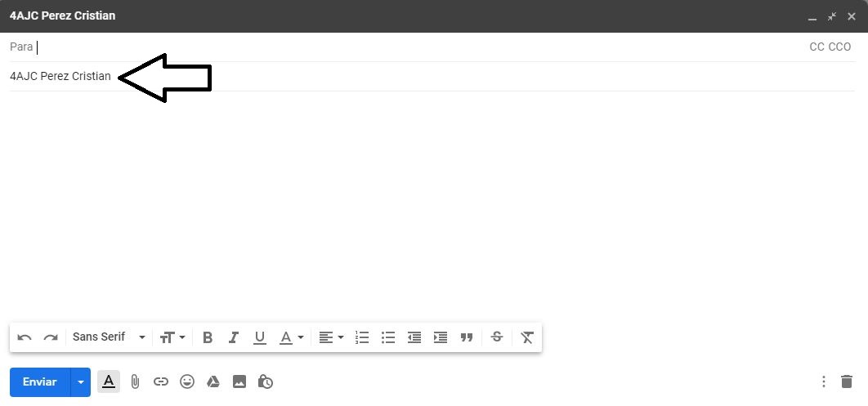Open the Sans Serif font dropdown
Screen dimensions: 868x406
point(109,337)
